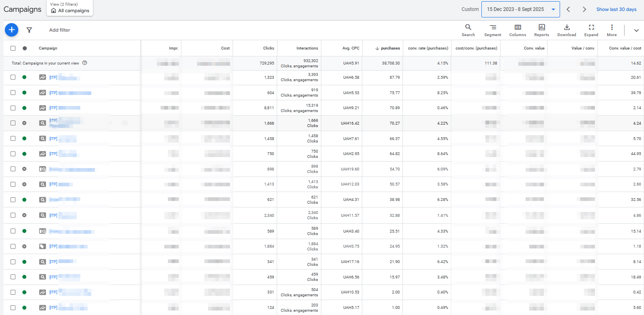644x315 pixels.
Task: Select the checkbox for the first campaign row
Action: click(13, 77)
